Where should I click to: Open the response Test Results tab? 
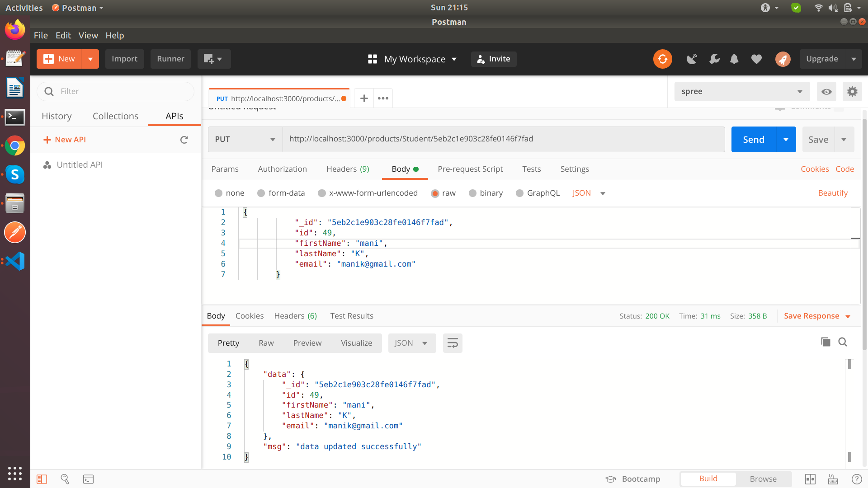click(x=352, y=316)
